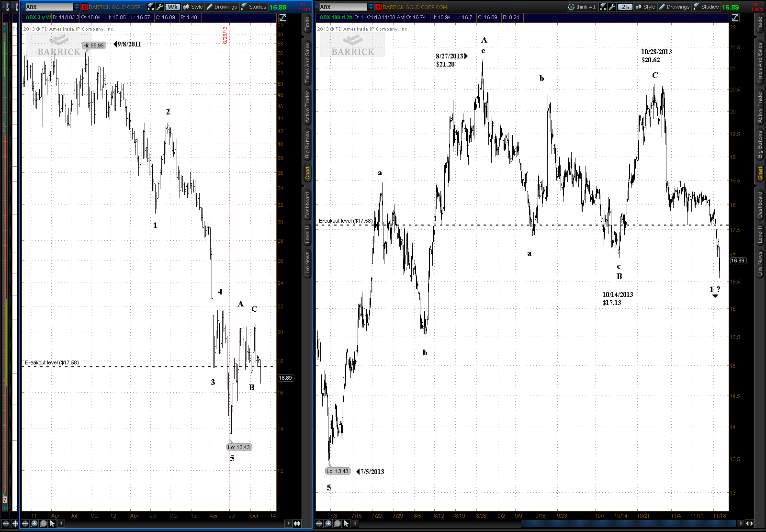This screenshot has height=532, width=766.
Task: Open right chart Drawings menu
Action: tap(675, 7)
